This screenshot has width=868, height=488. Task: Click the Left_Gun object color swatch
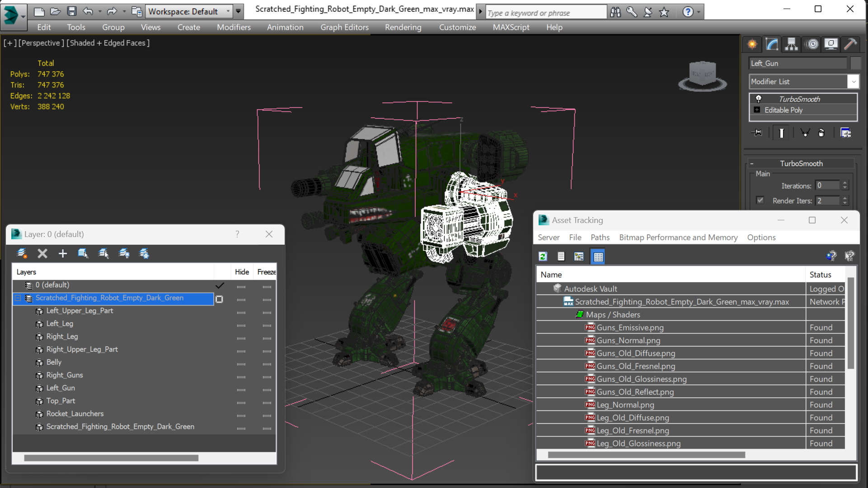coord(855,63)
